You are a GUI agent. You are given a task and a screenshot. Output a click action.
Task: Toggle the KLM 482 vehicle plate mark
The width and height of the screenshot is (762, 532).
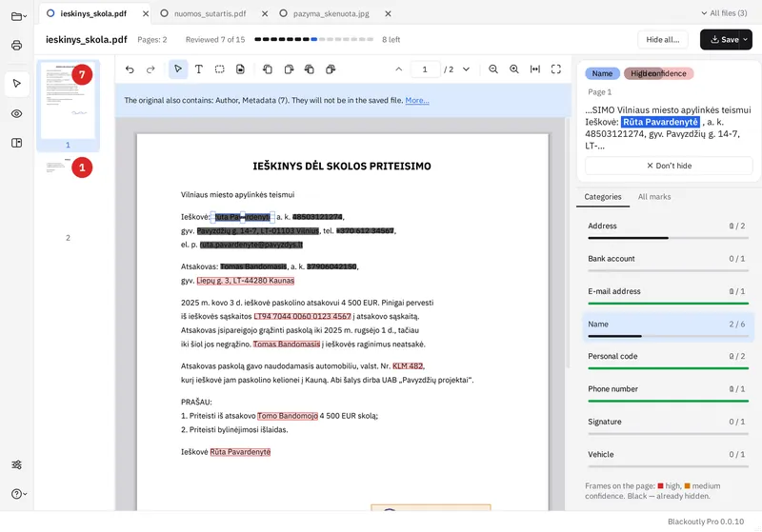[x=408, y=366]
